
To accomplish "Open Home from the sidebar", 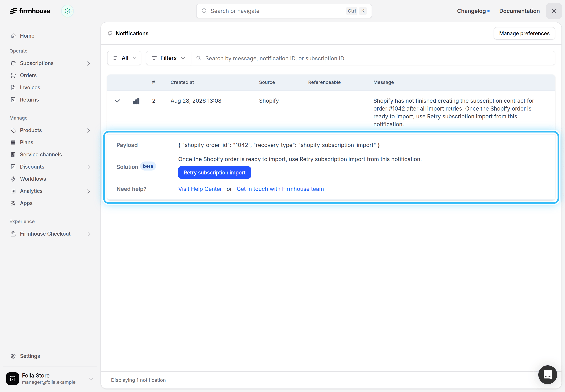I will [27, 36].
